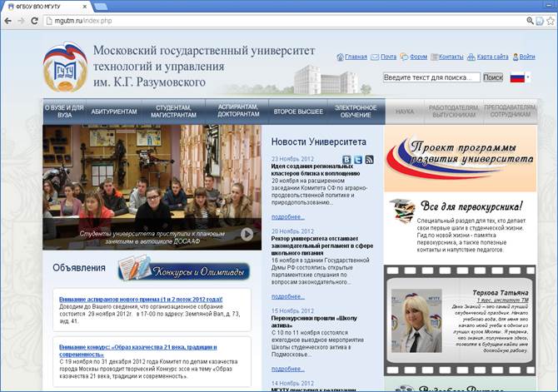Click подробнее under the 20 Ноябрь news

click(288, 296)
